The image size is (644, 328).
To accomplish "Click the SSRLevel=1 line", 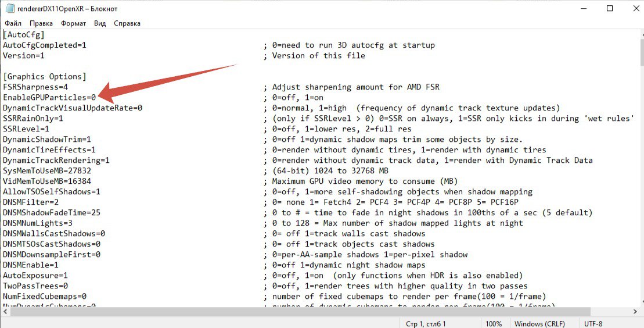I will [x=26, y=129].
